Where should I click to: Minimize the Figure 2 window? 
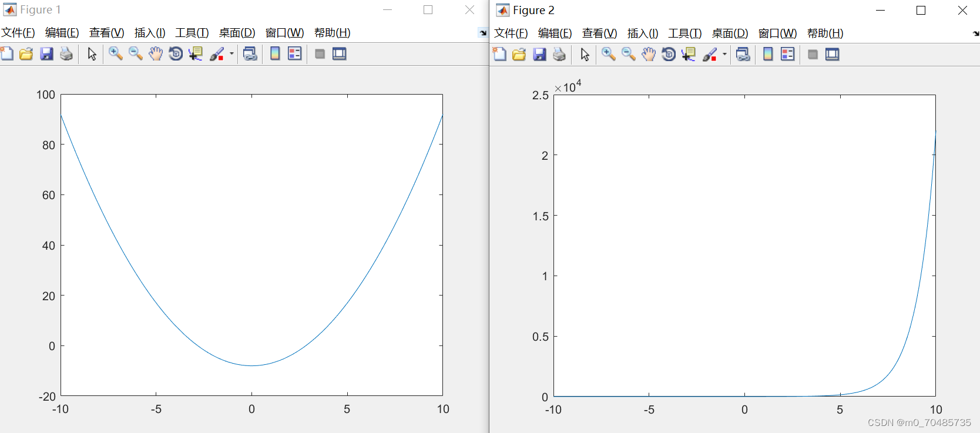[x=880, y=10]
